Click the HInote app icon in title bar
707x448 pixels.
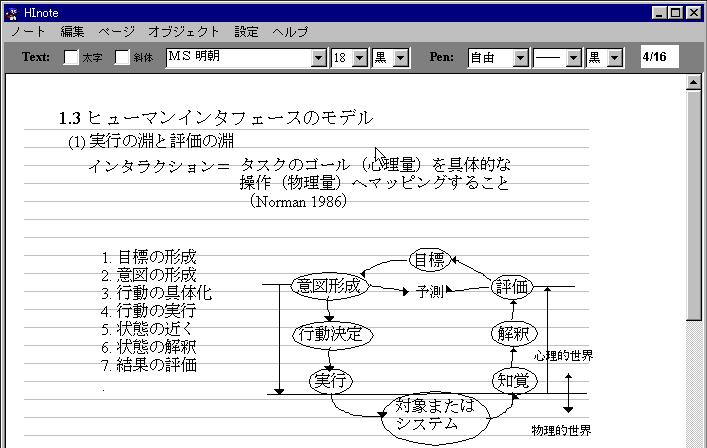point(11,13)
